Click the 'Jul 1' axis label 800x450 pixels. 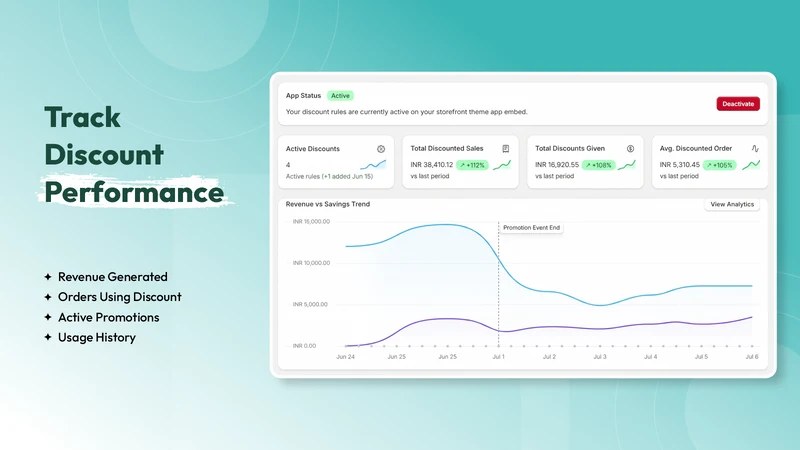(498, 357)
